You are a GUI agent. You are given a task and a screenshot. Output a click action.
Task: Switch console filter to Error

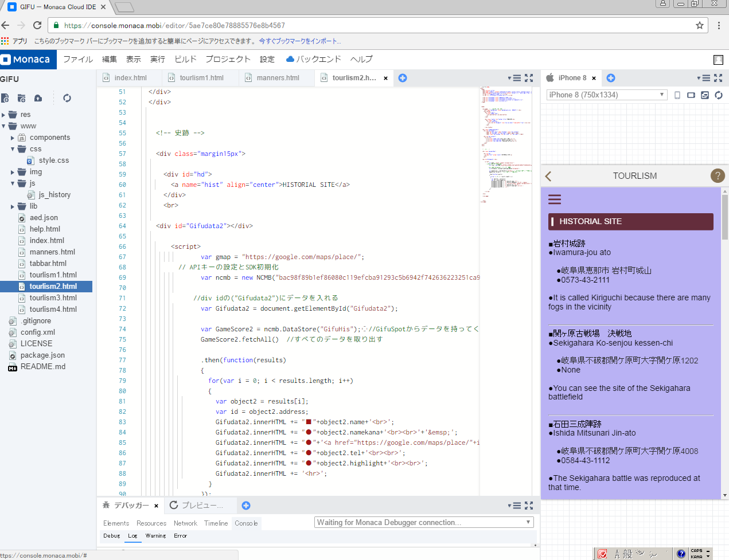(180, 536)
